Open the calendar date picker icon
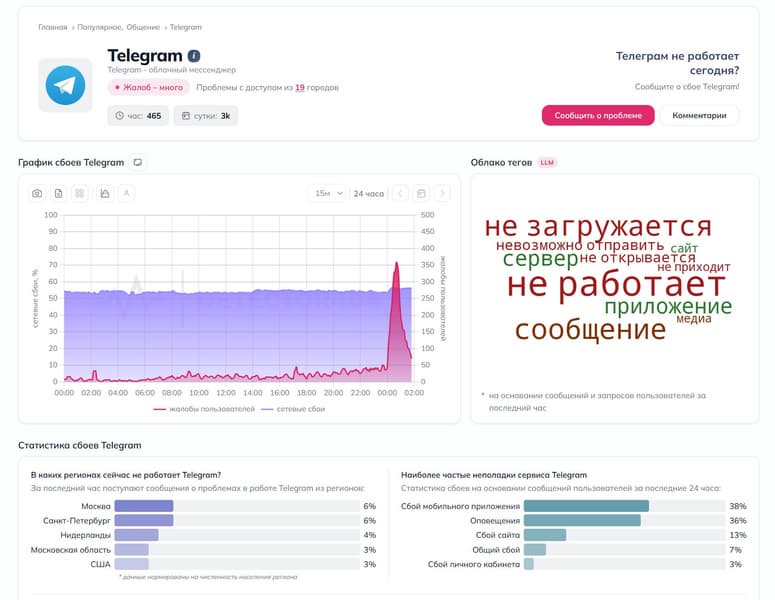 coord(421,193)
